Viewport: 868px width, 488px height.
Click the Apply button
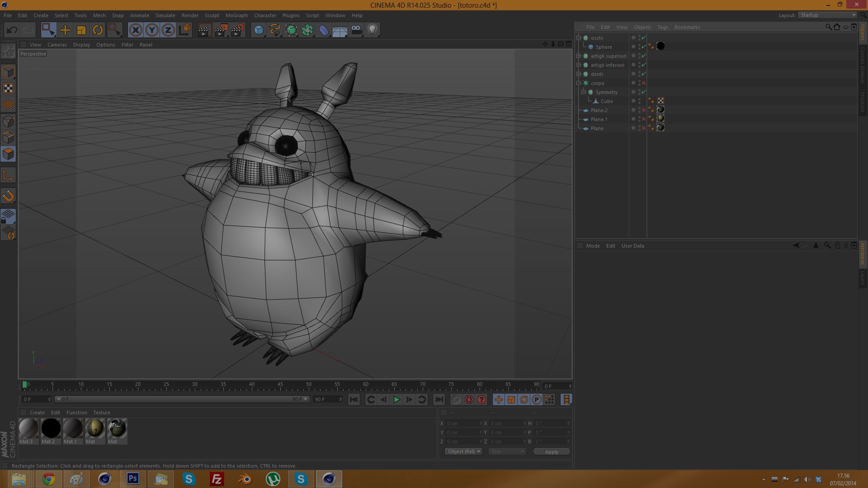(x=552, y=452)
